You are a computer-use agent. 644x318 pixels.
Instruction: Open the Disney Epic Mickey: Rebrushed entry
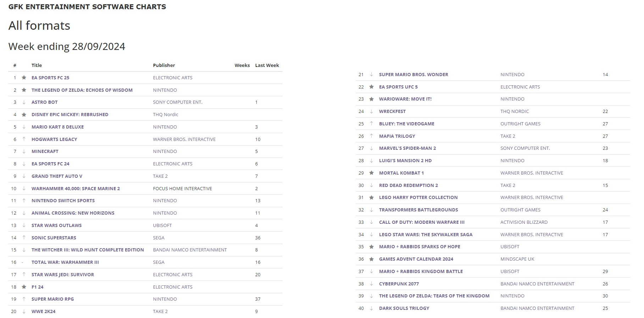70,114
